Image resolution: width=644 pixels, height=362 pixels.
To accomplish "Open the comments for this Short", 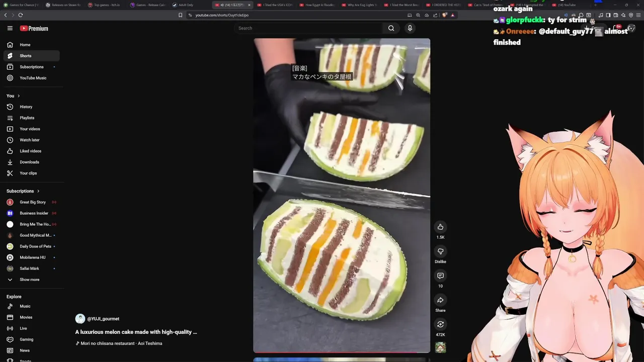I will [440, 276].
